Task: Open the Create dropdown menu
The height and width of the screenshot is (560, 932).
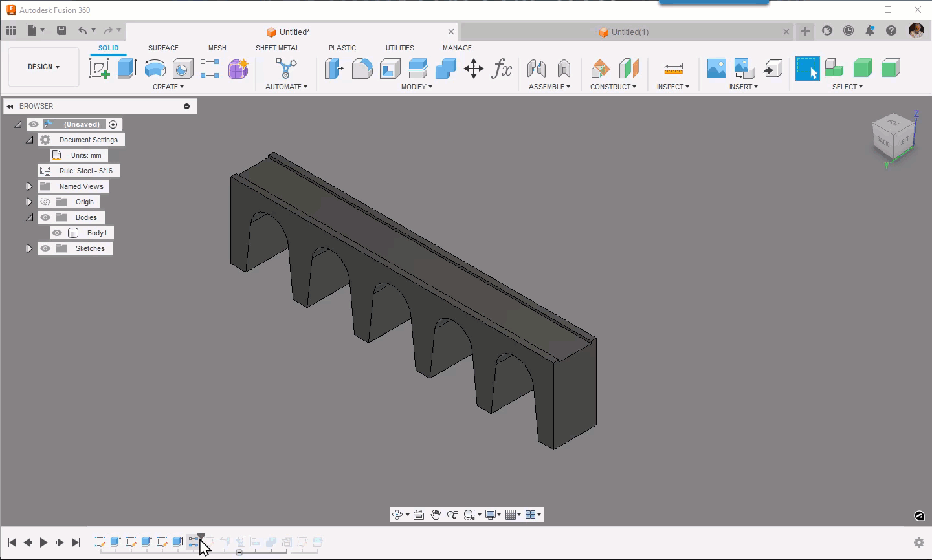Action: click(x=168, y=86)
